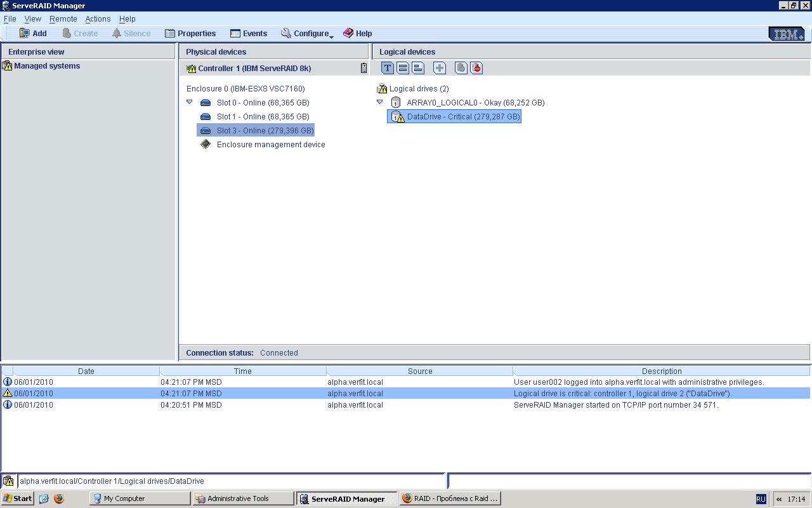The height and width of the screenshot is (508, 812).
Task: Switch to My Computer taskbar window
Action: click(x=140, y=498)
